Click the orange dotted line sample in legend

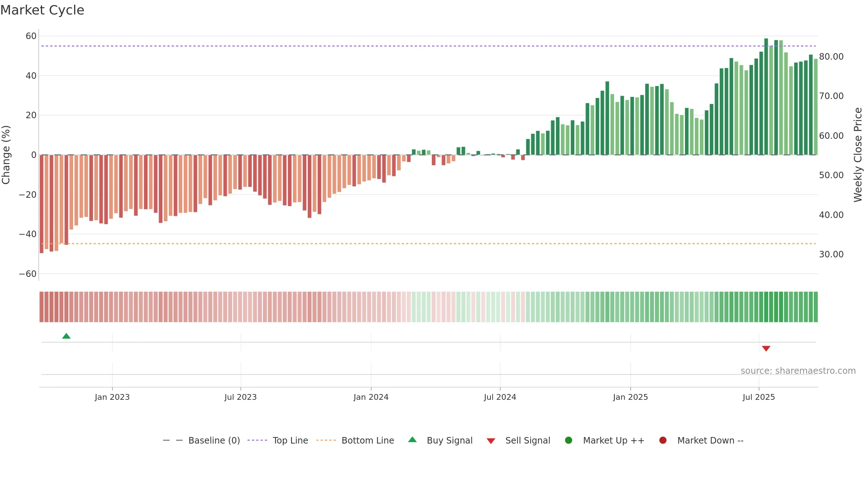[326, 440]
